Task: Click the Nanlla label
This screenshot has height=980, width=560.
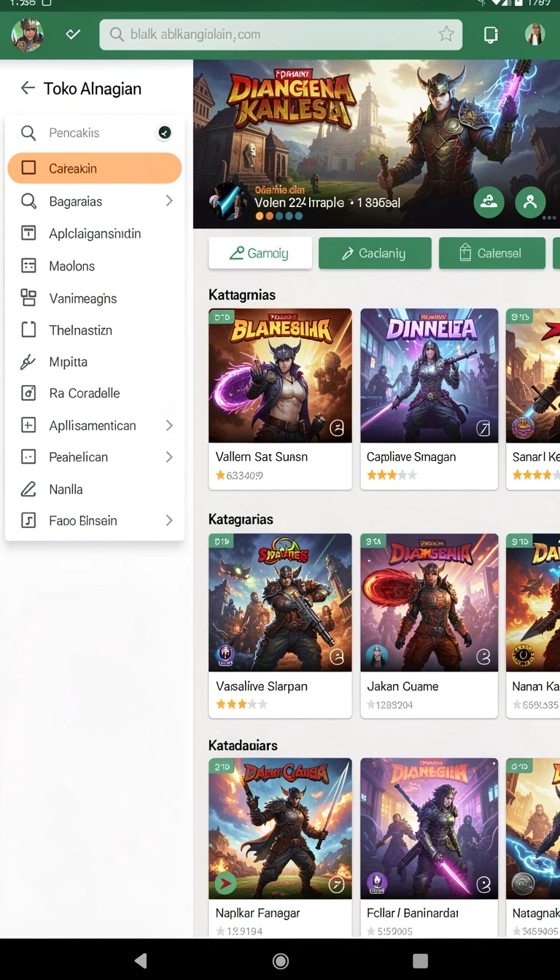Action: (x=66, y=489)
